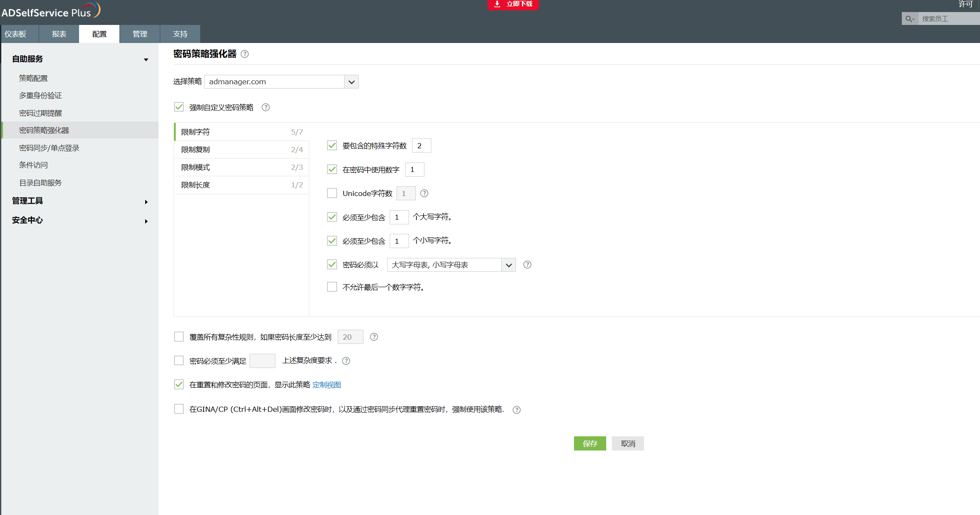The image size is (980, 515).
Task: Open the 限制复制 restrictions tab
Action: 195,149
